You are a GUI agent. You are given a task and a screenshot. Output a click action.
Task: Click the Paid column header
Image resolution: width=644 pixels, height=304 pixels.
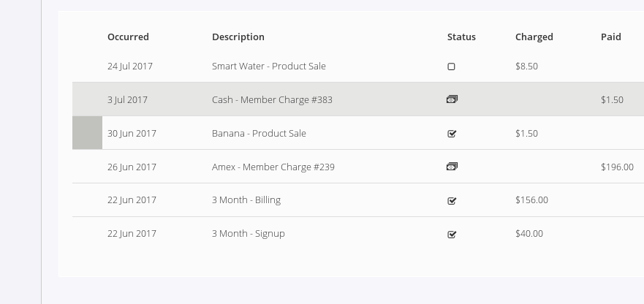610,37
